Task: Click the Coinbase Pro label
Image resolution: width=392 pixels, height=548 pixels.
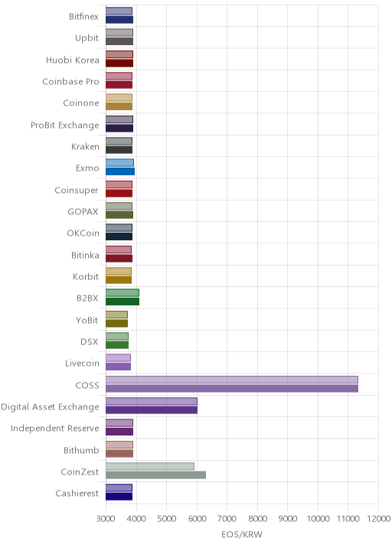Action: click(x=70, y=82)
